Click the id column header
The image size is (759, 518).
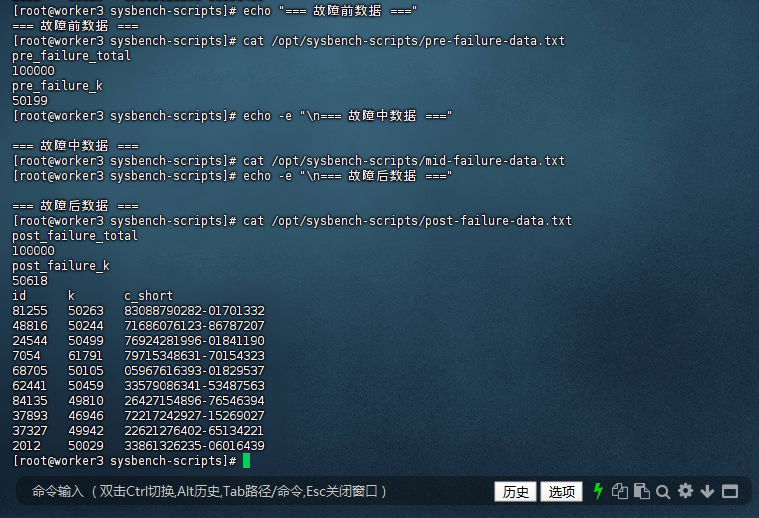click(x=19, y=295)
